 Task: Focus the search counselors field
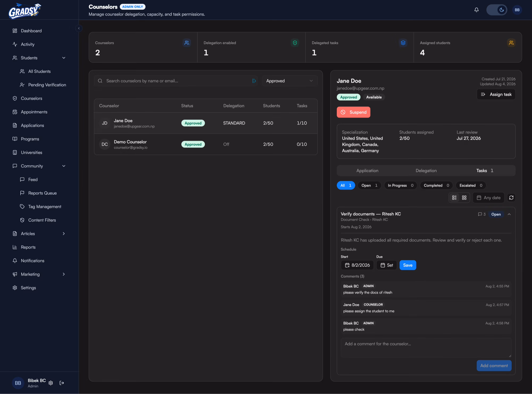[176, 81]
